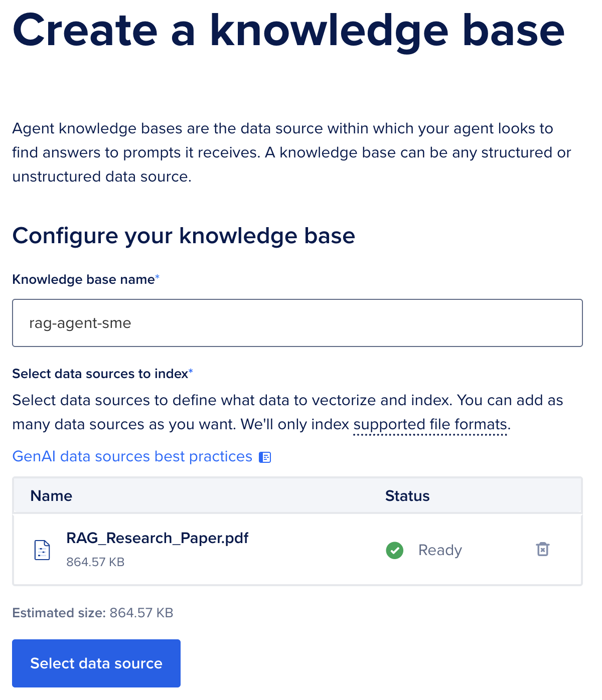This screenshot has width=602, height=700.
Task: Click the Agent knowledge bases description paragraph
Action: pyautogui.click(x=291, y=152)
